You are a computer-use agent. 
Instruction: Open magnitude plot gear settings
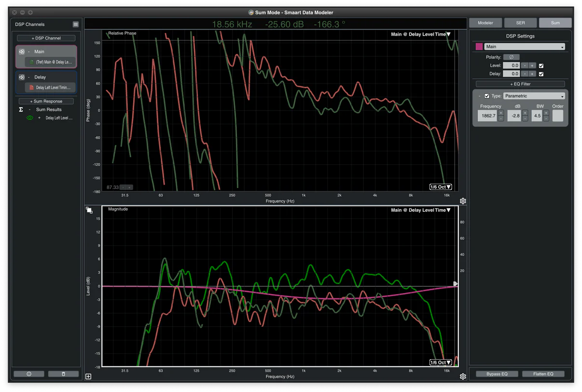pyautogui.click(x=463, y=377)
